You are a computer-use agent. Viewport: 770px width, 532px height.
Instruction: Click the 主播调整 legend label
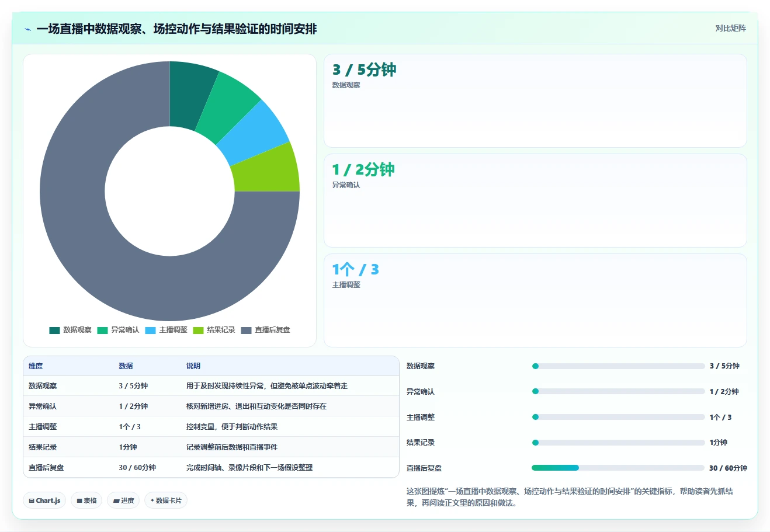tap(173, 330)
